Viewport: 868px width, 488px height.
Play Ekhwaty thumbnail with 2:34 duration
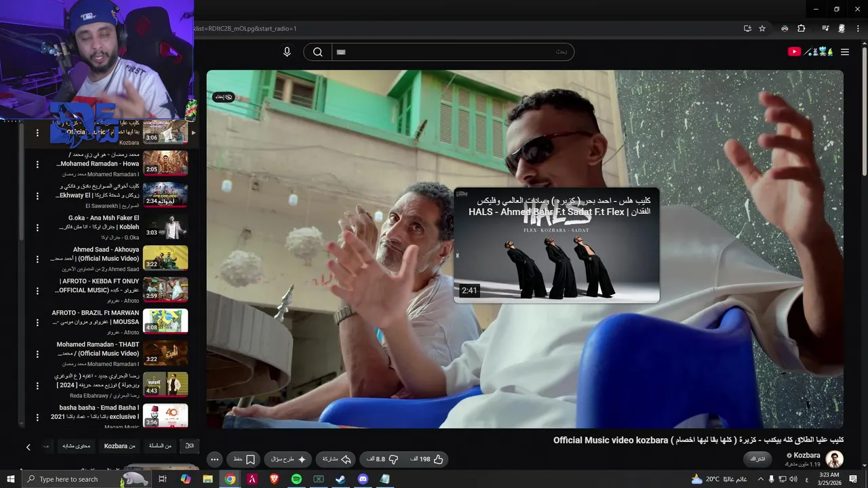click(x=165, y=195)
